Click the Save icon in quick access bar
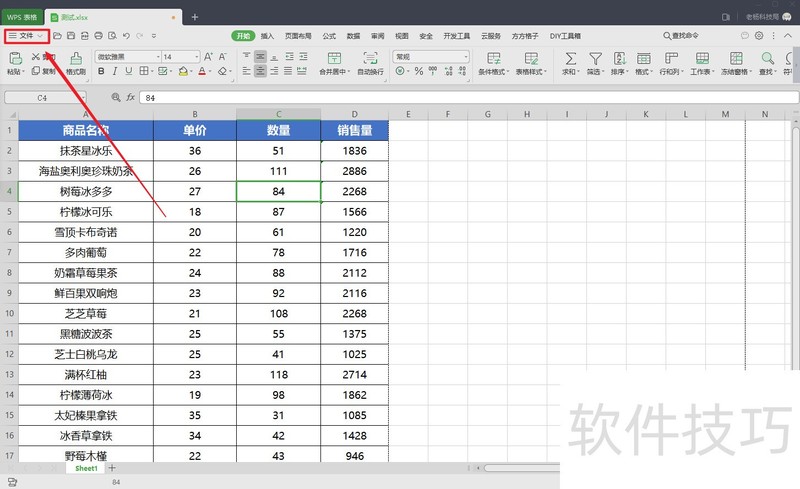The height and width of the screenshot is (489, 800). click(x=71, y=35)
